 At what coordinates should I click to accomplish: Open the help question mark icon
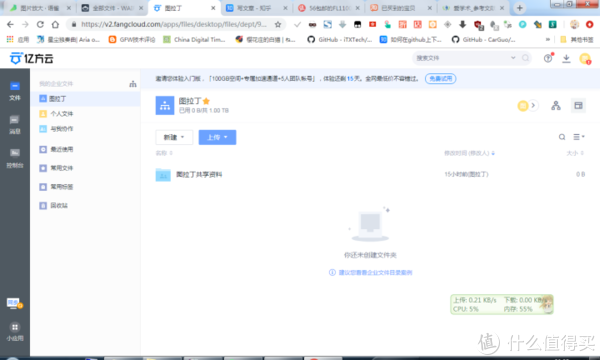point(548,58)
